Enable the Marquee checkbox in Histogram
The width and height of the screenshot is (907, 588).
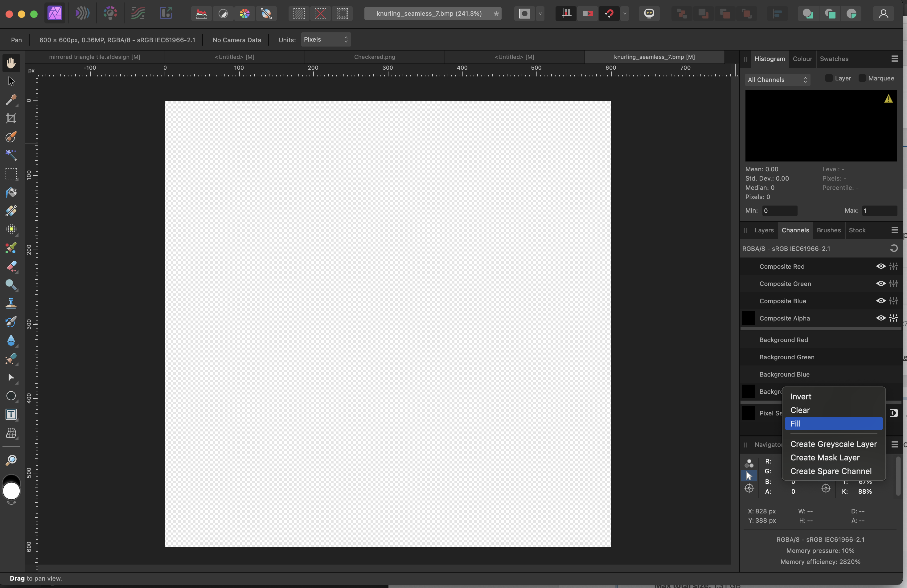pos(862,78)
